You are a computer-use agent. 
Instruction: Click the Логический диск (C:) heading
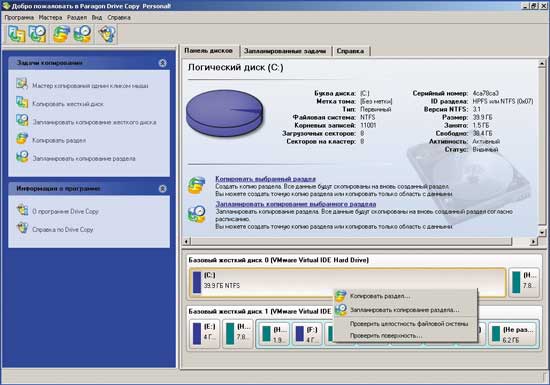[236, 67]
